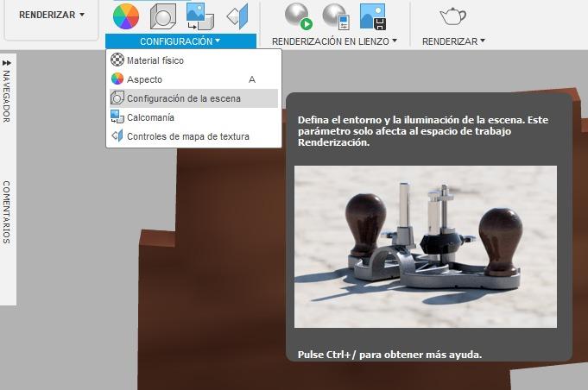Click the Appearance color wheel toolbar icon
This screenshot has width=588, height=390.
pyautogui.click(x=126, y=16)
